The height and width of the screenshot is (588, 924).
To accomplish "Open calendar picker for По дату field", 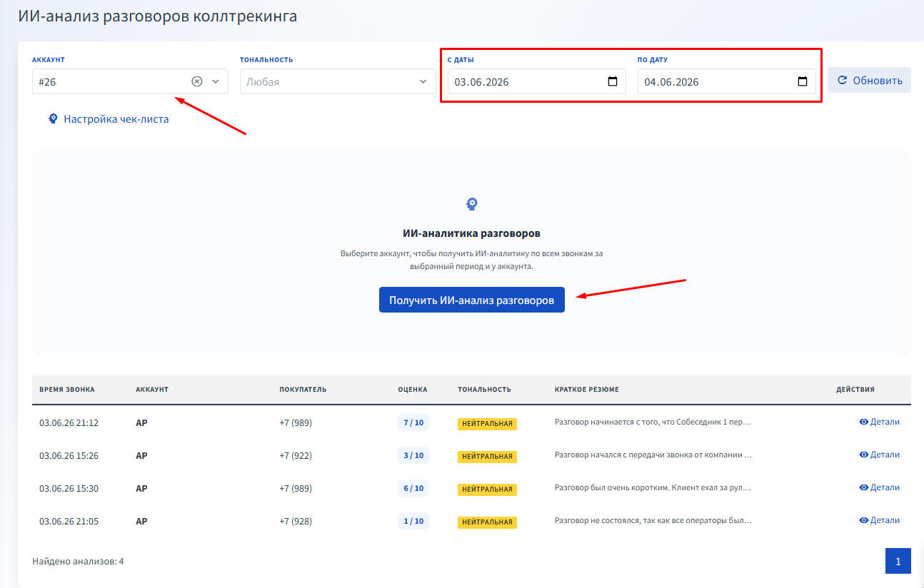I will 803,81.
